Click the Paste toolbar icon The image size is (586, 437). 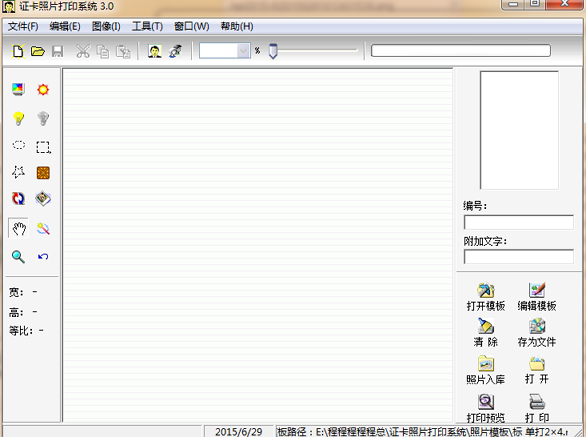[x=123, y=52]
